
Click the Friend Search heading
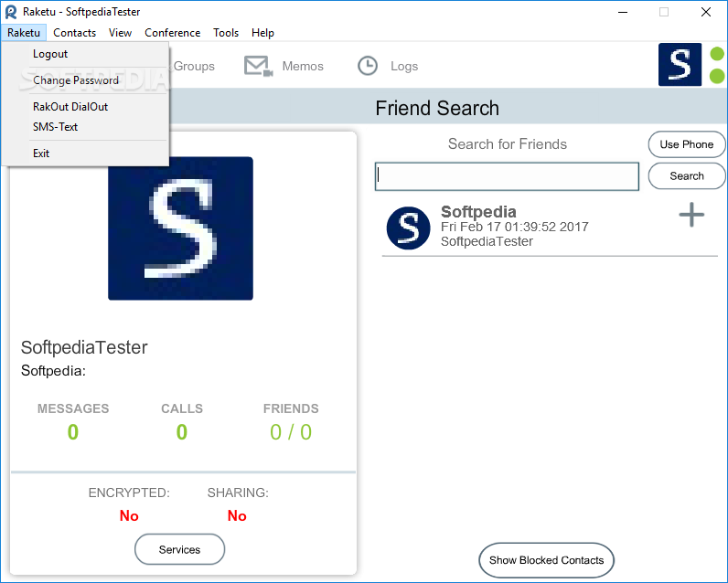[x=437, y=108]
